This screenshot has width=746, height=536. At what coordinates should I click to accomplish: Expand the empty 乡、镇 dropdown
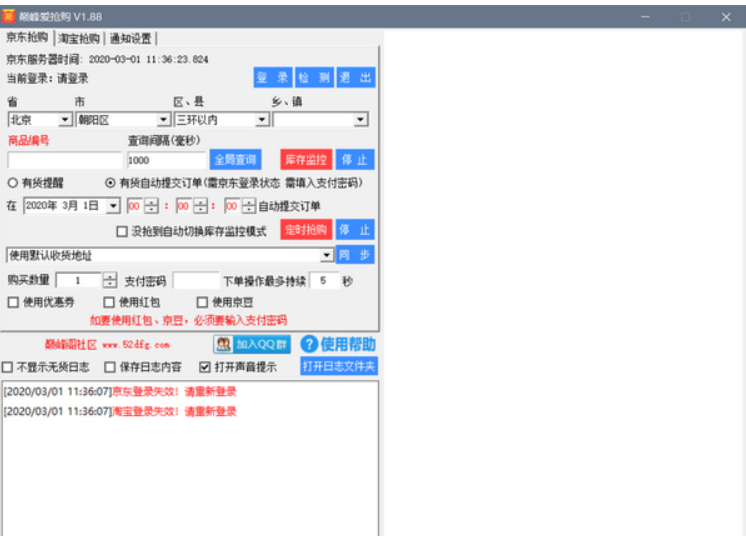pos(361,119)
